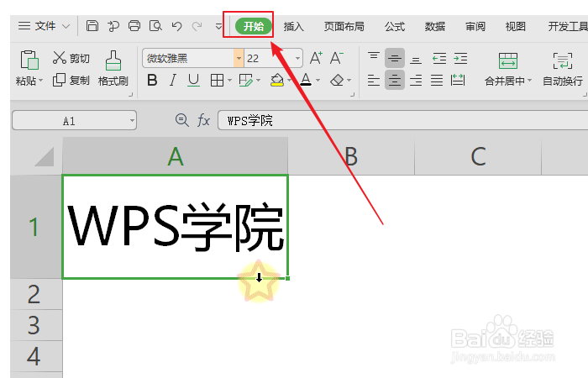Click the decrease indent icon
588x378 pixels.
coord(439,58)
